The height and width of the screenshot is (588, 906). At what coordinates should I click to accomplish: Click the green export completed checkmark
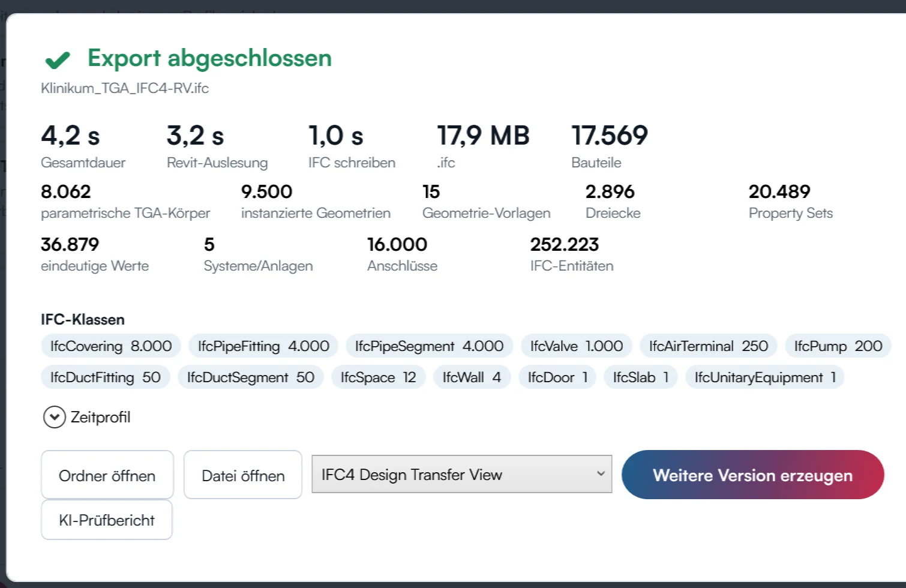tap(58, 59)
